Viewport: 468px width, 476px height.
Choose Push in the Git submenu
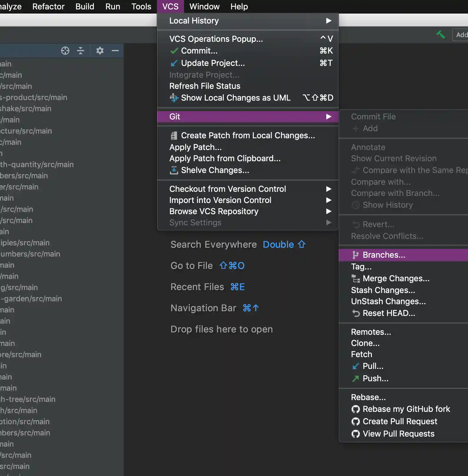375,379
